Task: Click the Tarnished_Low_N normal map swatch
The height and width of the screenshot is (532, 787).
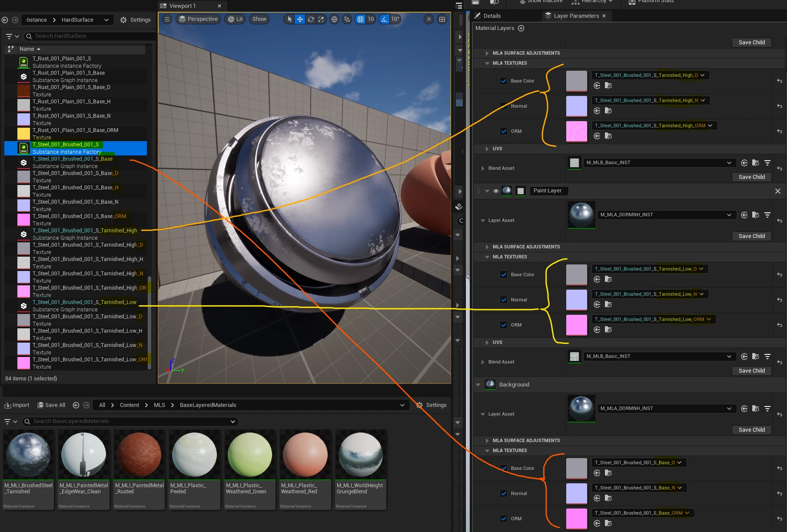Action: click(x=577, y=300)
